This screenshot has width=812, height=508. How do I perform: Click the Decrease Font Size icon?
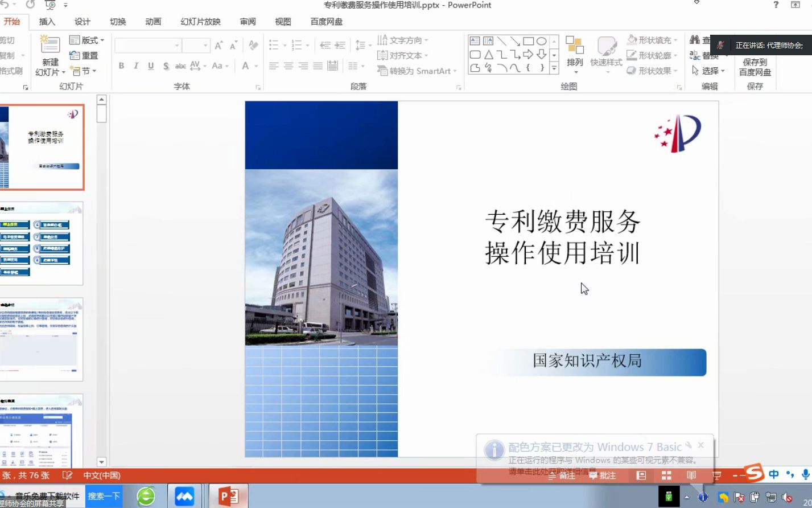[233, 46]
